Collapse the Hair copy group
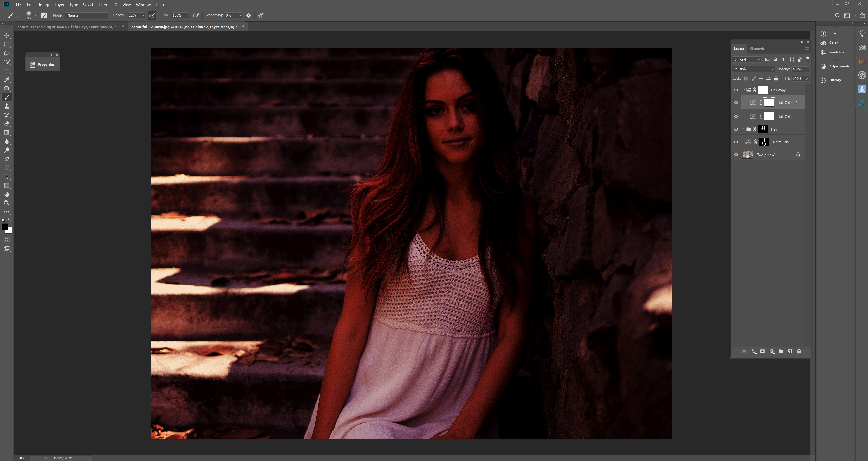The image size is (868, 461). [743, 90]
